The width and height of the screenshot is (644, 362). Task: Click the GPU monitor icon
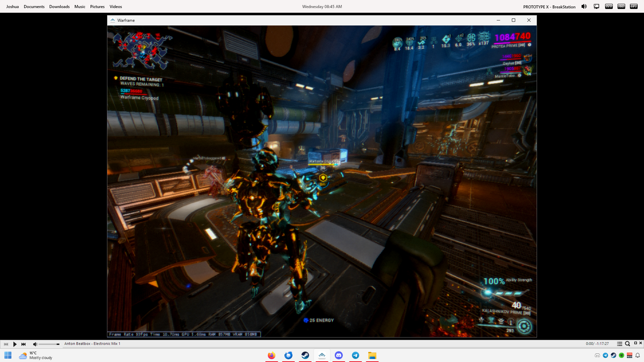(x=634, y=6)
